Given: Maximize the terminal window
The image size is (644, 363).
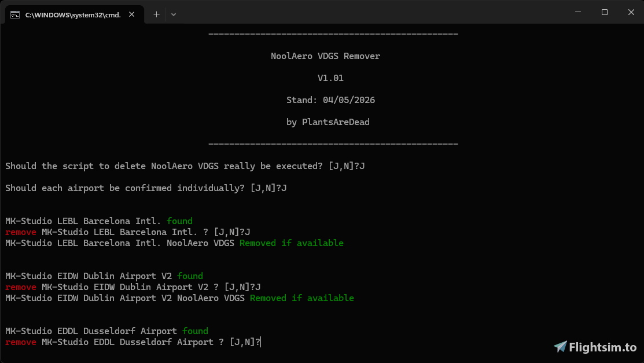Looking at the screenshot, I should (605, 12).
